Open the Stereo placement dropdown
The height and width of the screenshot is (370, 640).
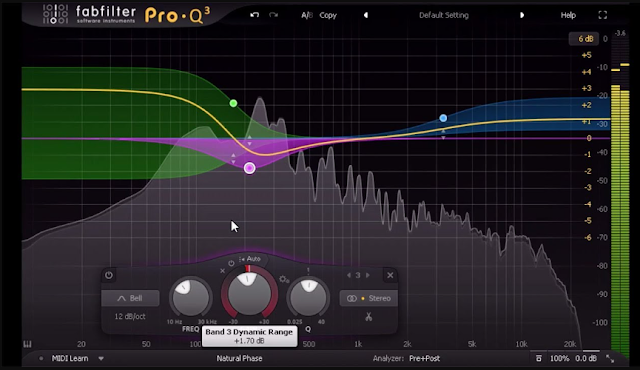click(369, 298)
